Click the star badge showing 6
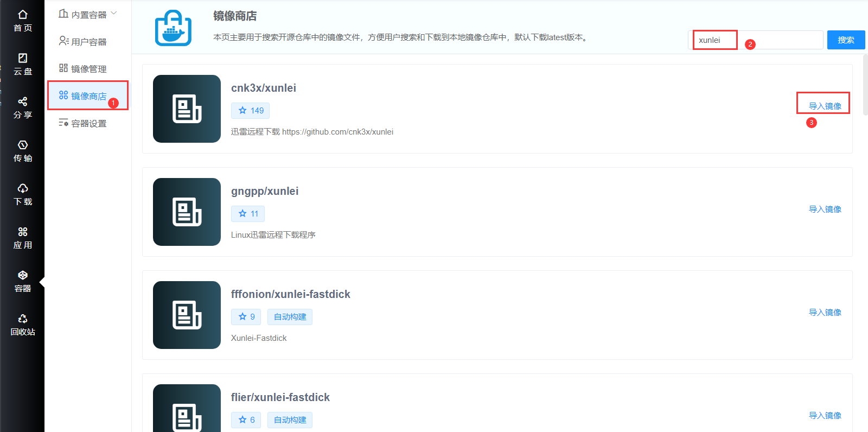The width and height of the screenshot is (868, 432). (x=246, y=420)
